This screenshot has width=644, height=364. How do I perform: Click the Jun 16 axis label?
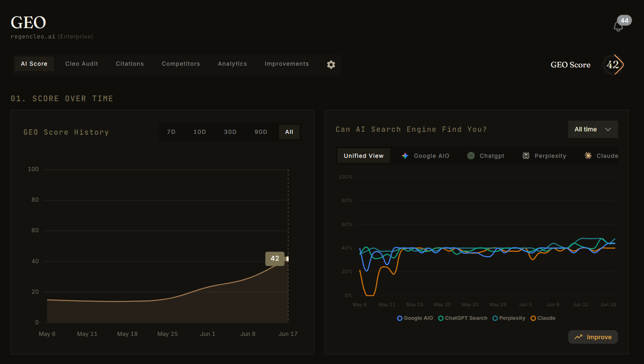click(x=608, y=305)
